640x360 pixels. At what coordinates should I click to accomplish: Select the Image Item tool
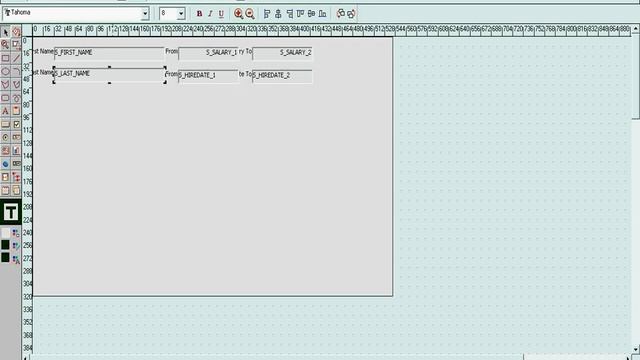[x=5, y=151]
